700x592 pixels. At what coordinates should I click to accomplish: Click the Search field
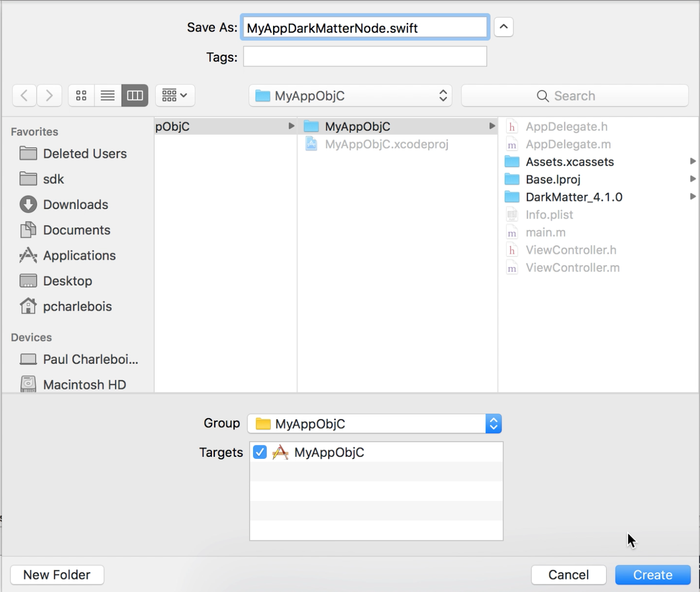[574, 96]
